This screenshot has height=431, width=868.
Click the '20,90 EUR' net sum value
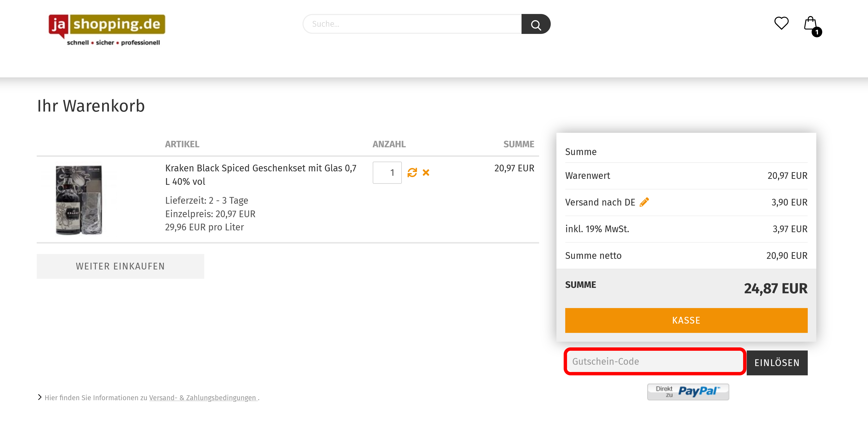(787, 256)
